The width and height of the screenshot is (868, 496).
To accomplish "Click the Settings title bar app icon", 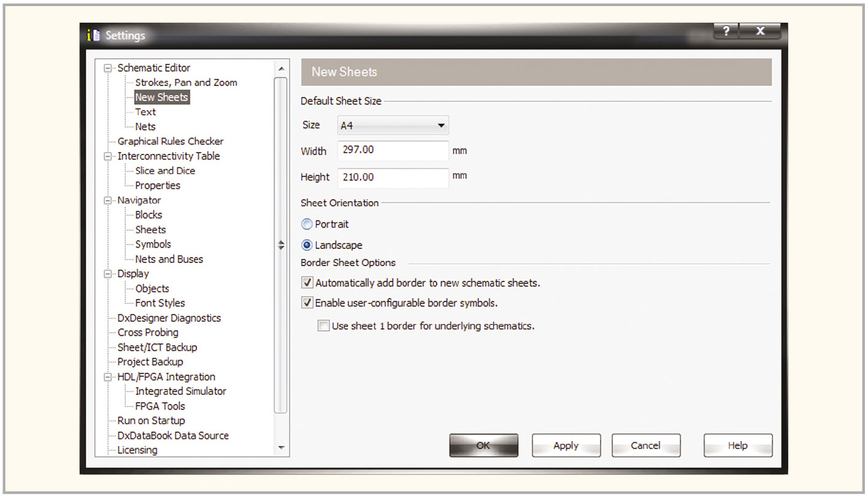I will coord(94,36).
